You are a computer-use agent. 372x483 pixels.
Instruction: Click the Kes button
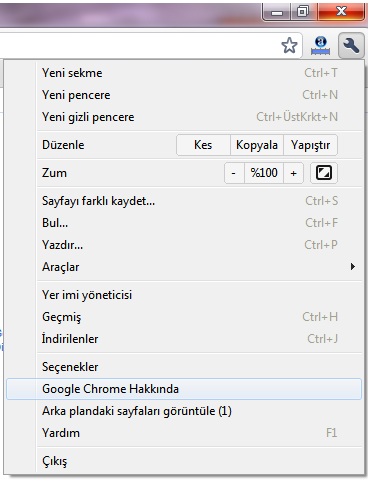[x=203, y=145]
